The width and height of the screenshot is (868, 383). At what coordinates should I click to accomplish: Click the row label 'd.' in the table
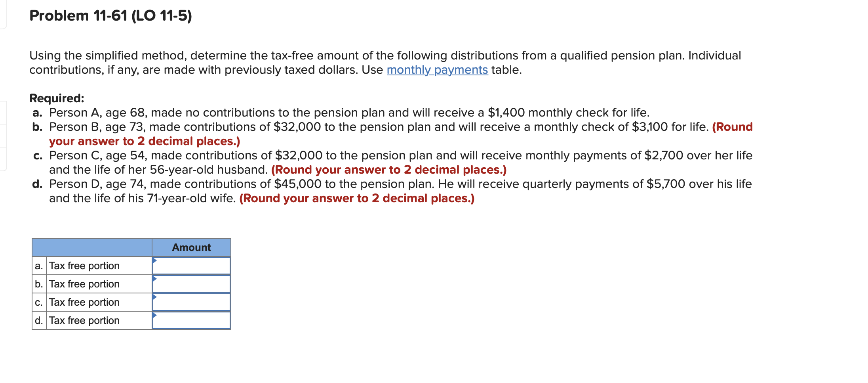(x=38, y=320)
